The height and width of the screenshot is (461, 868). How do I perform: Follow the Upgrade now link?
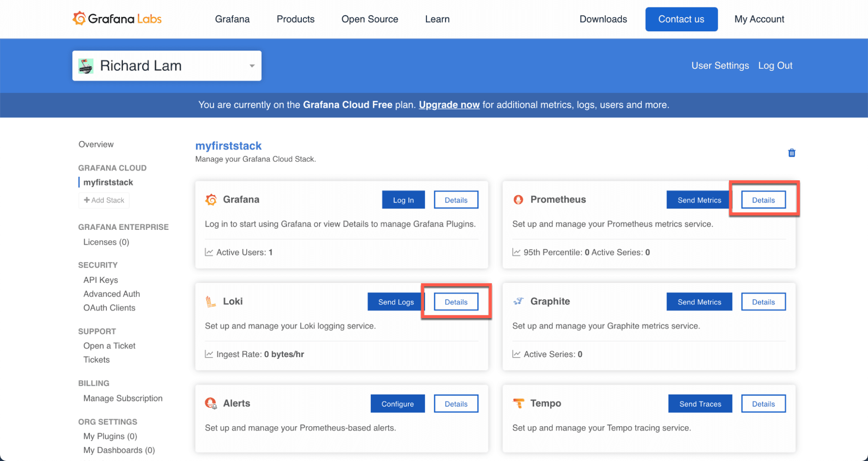pyautogui.click(x=449, y=105)
